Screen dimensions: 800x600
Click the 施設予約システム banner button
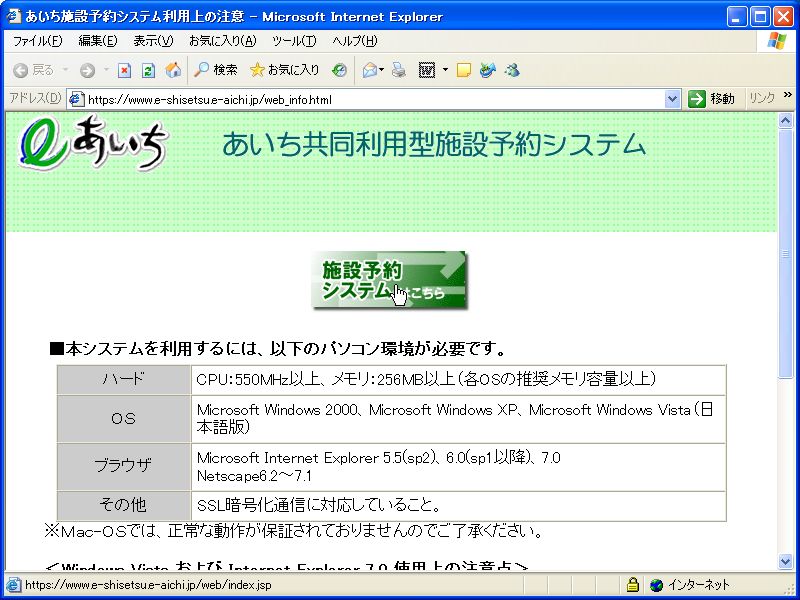pyautogui.click(x=388, y=280)
